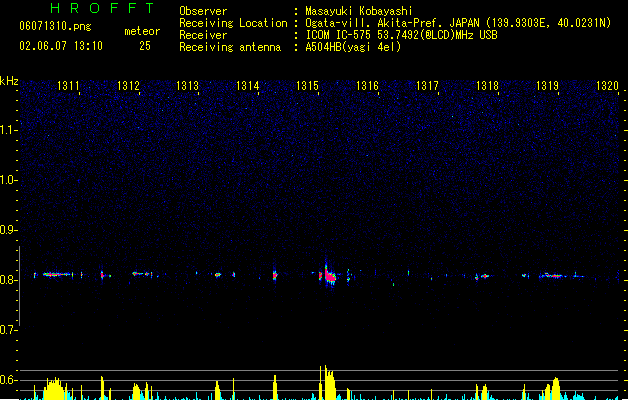Select the filename 06071310.png
Image resolution: width=629 pixels, height=400 pixels.
click(55, 26)
